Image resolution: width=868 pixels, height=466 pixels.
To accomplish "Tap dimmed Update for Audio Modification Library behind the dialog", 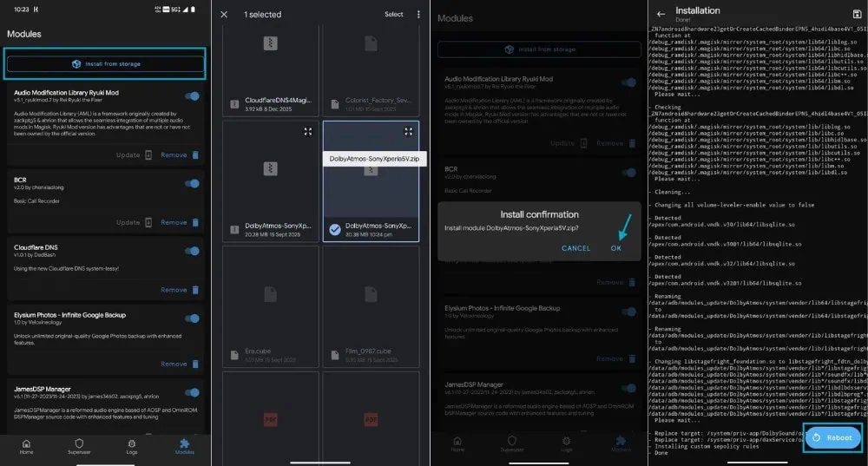I will click(x=569, y=143).
